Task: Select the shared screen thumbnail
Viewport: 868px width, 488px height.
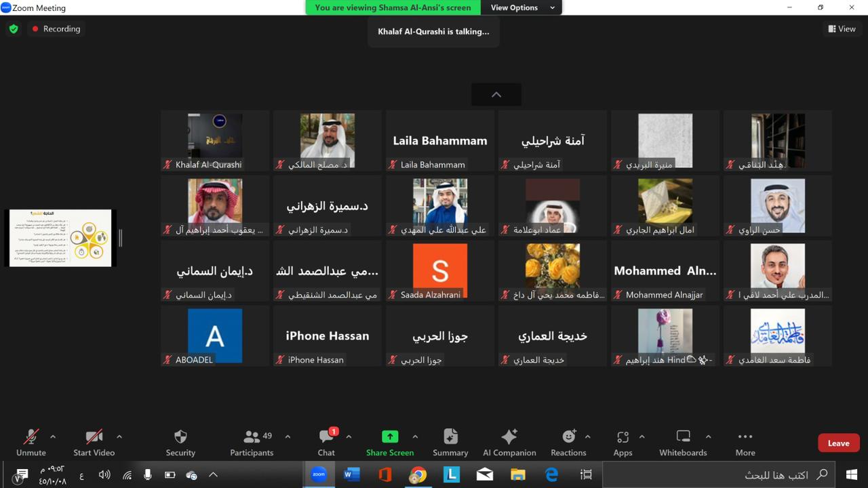Action: 60,238
